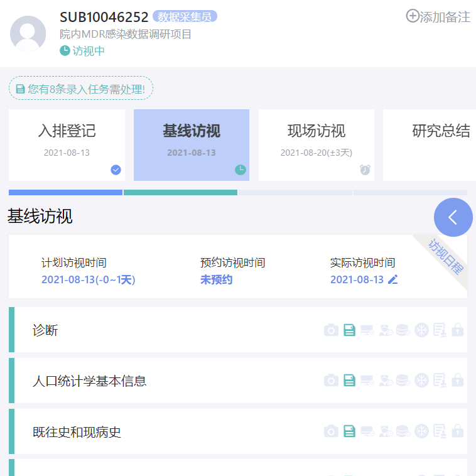Click the 数据采集员 role badge

(185, 16)
